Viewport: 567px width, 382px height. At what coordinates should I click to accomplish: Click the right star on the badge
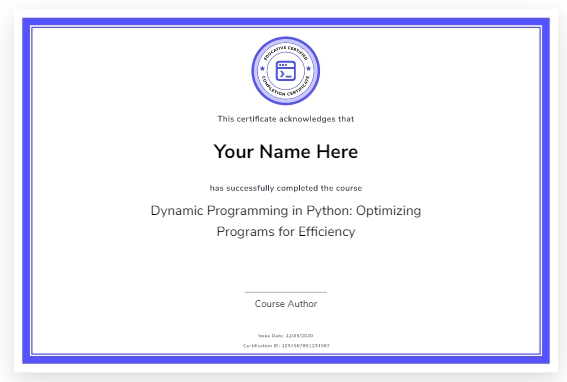(x=308, y=68)
